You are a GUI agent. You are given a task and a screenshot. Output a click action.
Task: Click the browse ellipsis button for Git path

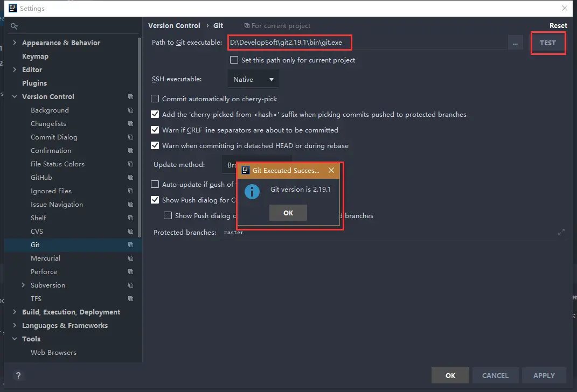click(515, 43)
